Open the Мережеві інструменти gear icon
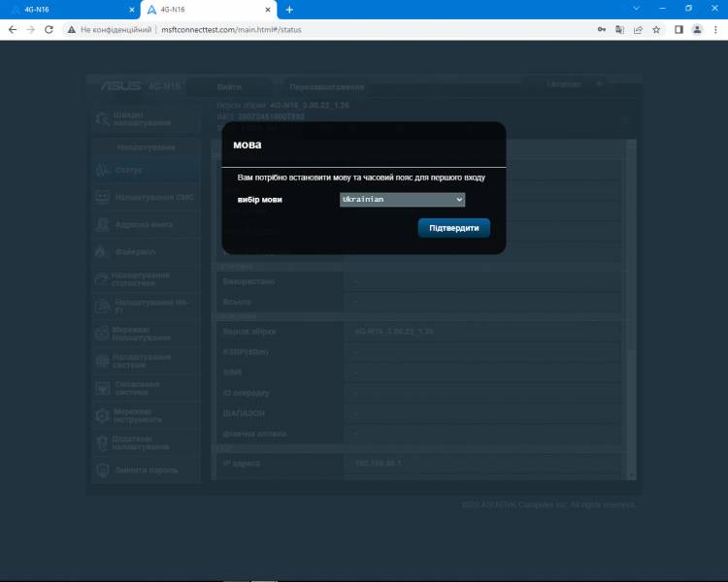 pyautogui.click(x=102, y=415)
